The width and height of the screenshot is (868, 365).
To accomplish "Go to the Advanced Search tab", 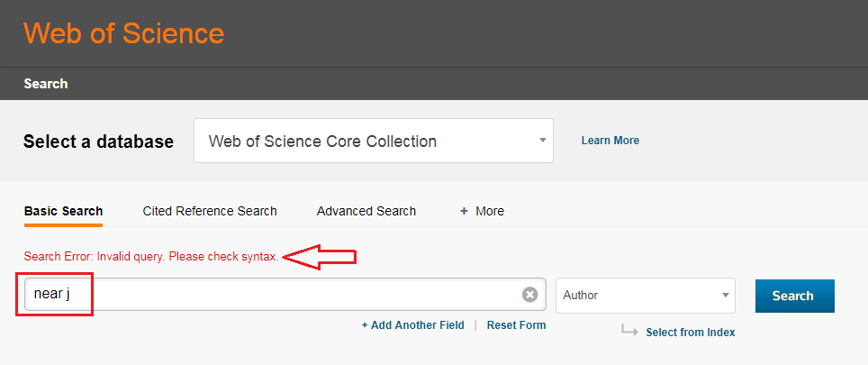I will click(x=366, y=211).
